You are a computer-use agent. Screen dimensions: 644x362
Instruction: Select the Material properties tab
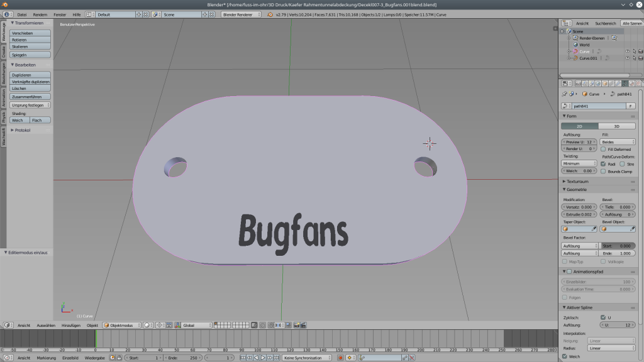pos(631,84)
